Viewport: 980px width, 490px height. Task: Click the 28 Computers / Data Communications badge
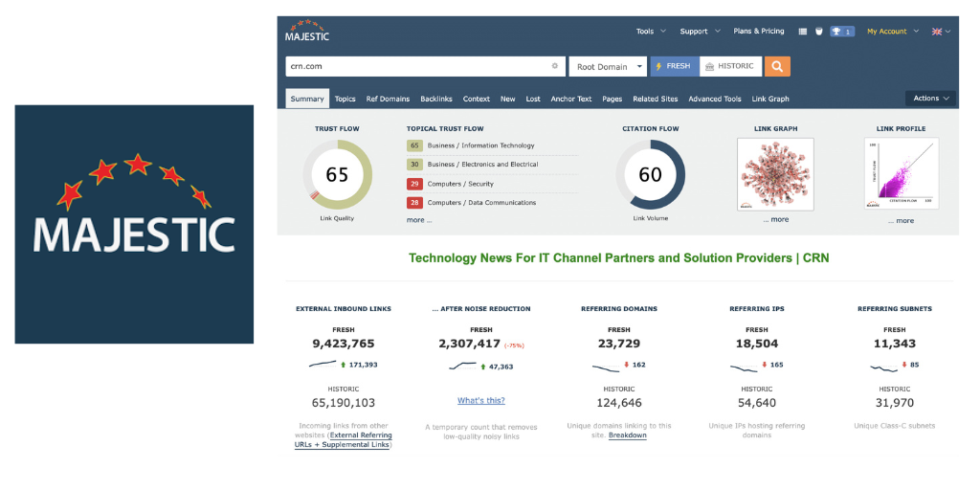coord(413,203)
